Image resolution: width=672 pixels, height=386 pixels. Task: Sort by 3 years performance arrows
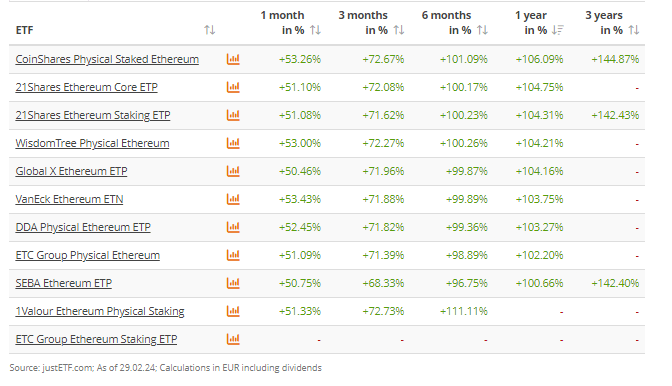[x=634, y=30]
